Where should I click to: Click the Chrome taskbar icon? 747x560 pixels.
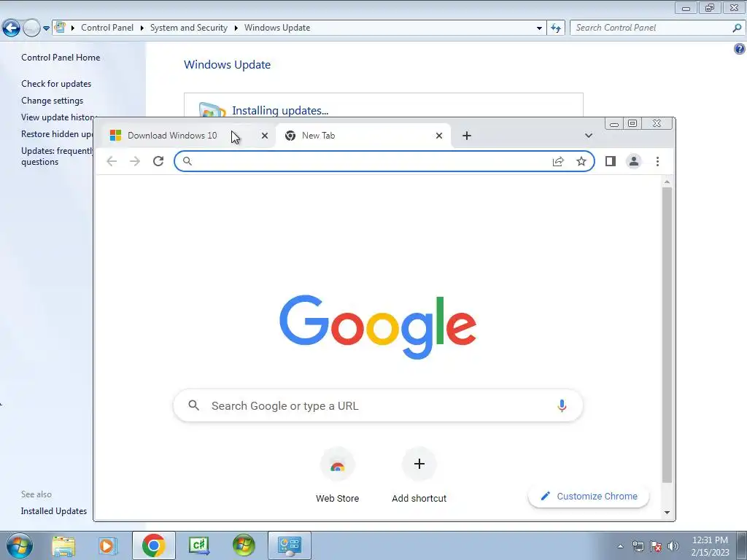coord(153,545)
